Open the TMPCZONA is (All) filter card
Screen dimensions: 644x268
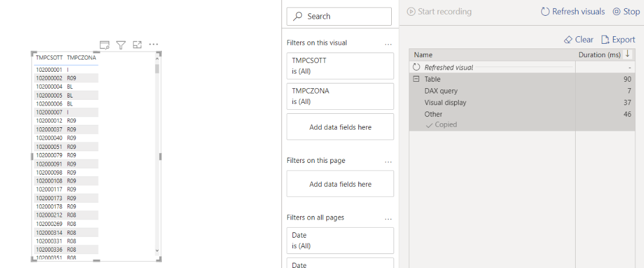tap(340, 96)
